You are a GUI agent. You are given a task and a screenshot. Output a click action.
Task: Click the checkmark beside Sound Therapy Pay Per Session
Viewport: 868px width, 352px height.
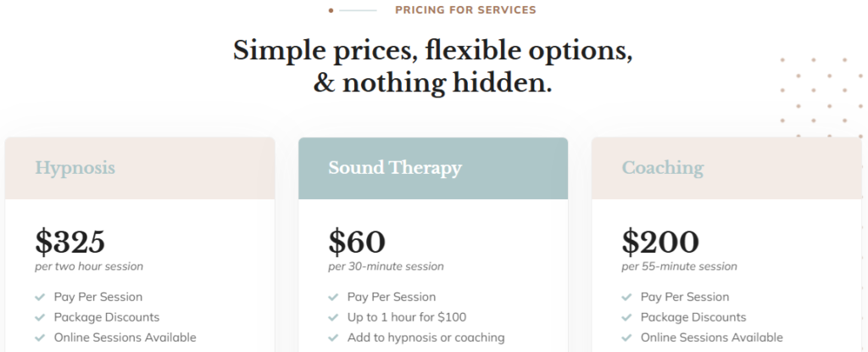point(333,297)
